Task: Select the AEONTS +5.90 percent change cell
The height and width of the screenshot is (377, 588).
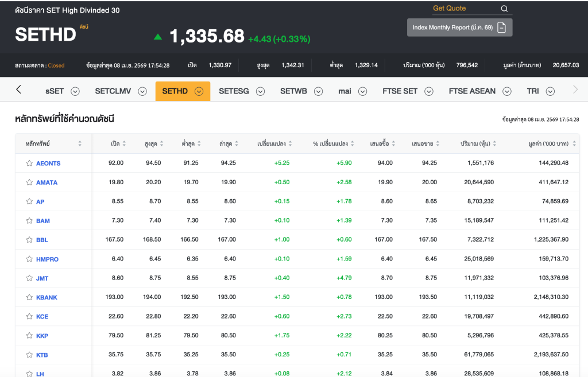Action: [344, 163]
